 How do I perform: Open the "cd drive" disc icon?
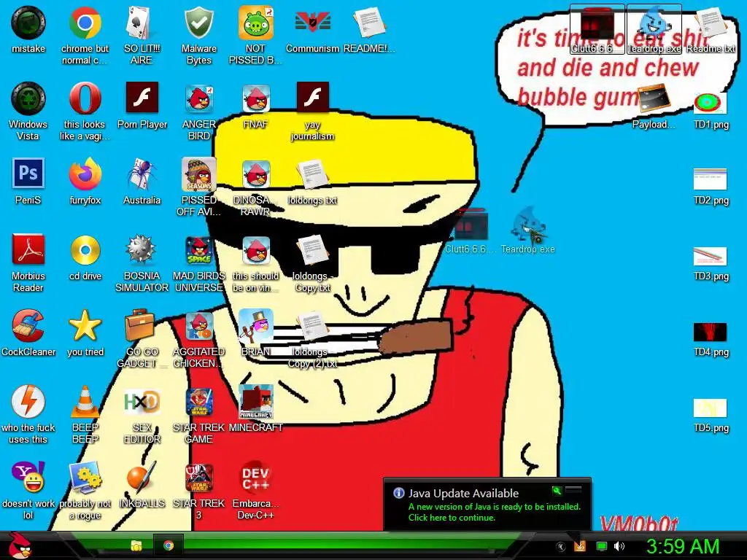[85, 257]
